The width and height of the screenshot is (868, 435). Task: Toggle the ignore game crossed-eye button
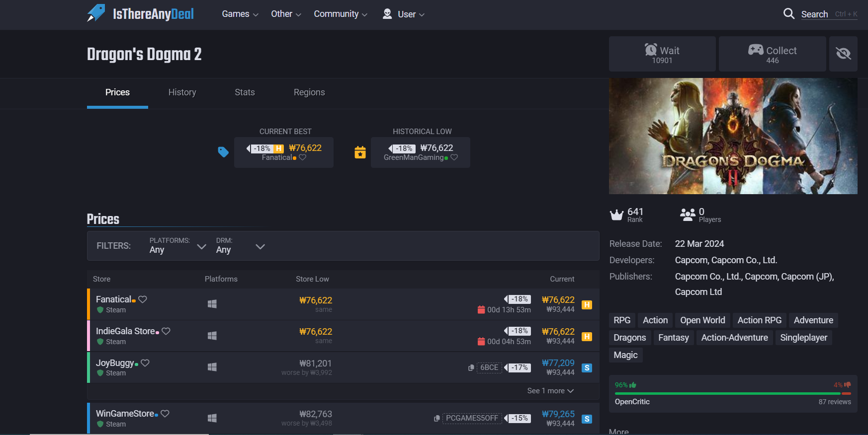point(843,54)
